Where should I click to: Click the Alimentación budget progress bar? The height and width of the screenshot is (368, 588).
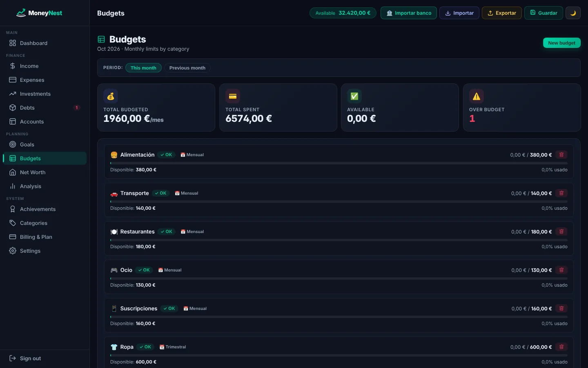click(x=339, y=163)
